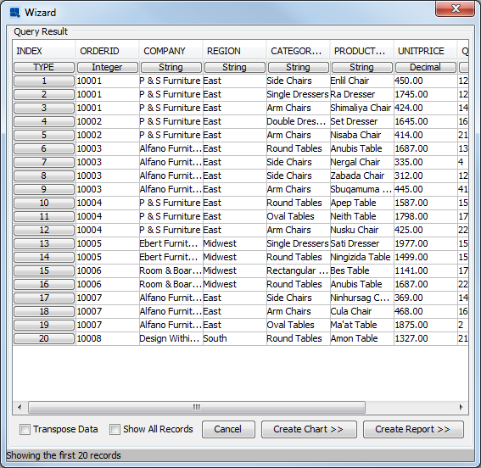Select the ORDERID column header
The height and width of the screenshot is (468, 481).
(107, 51)
